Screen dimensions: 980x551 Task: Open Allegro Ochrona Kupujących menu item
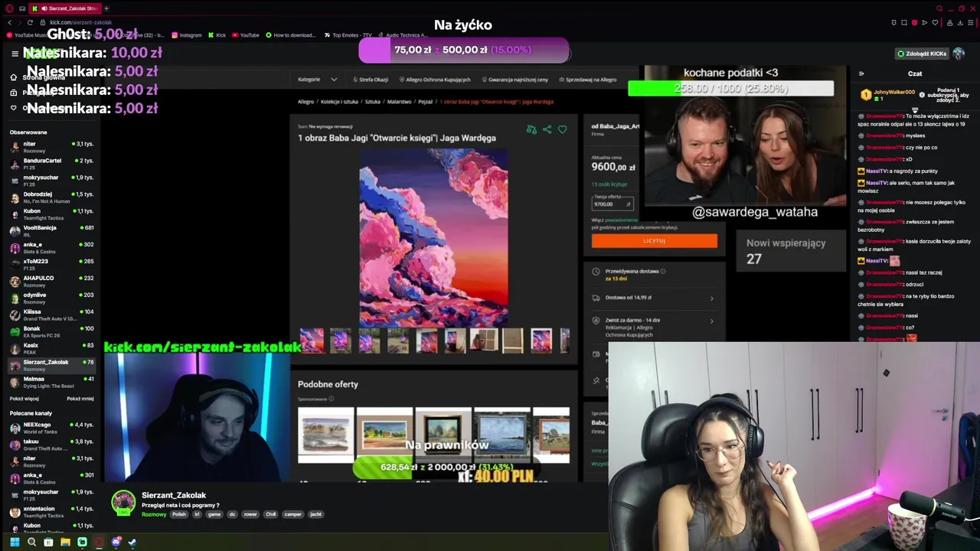(x=433, y=80)
